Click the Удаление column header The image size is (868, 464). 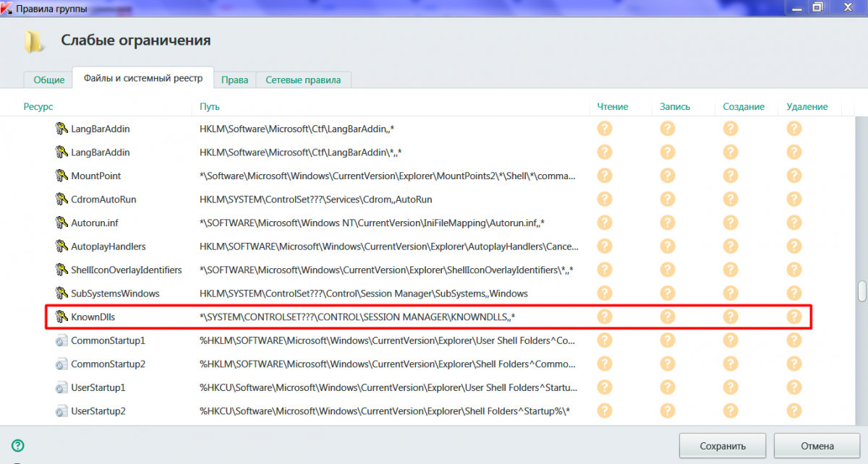(x=807, y=107)
